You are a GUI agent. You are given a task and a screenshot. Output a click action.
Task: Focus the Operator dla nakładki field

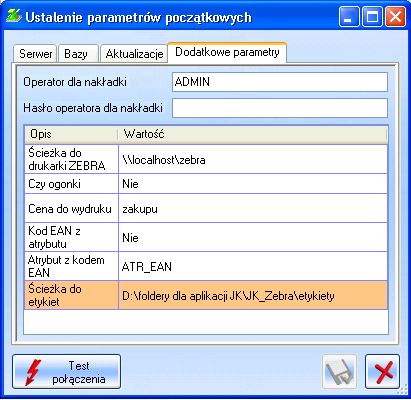point(280,82)
